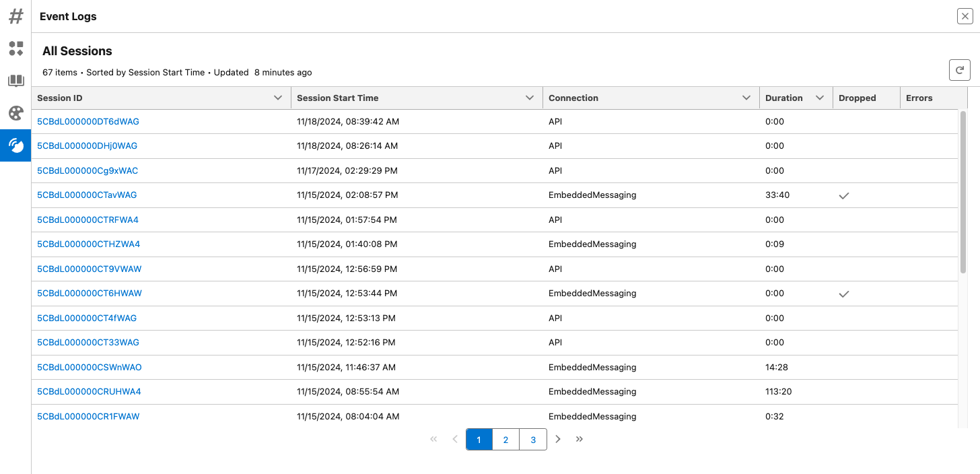Open the hash symbol sidebar icon
This screenshot has width=980, height=474.
click(15, 16)
